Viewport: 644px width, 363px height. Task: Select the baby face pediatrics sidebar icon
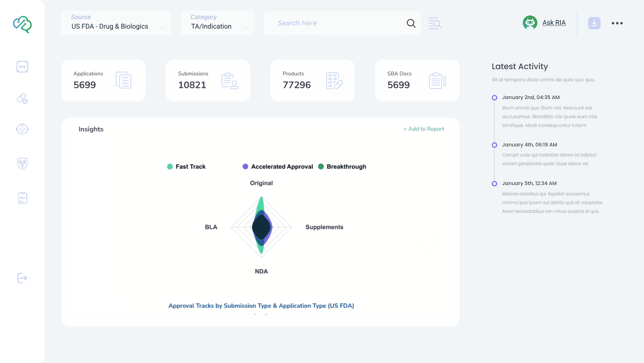[x=22, y=129]
